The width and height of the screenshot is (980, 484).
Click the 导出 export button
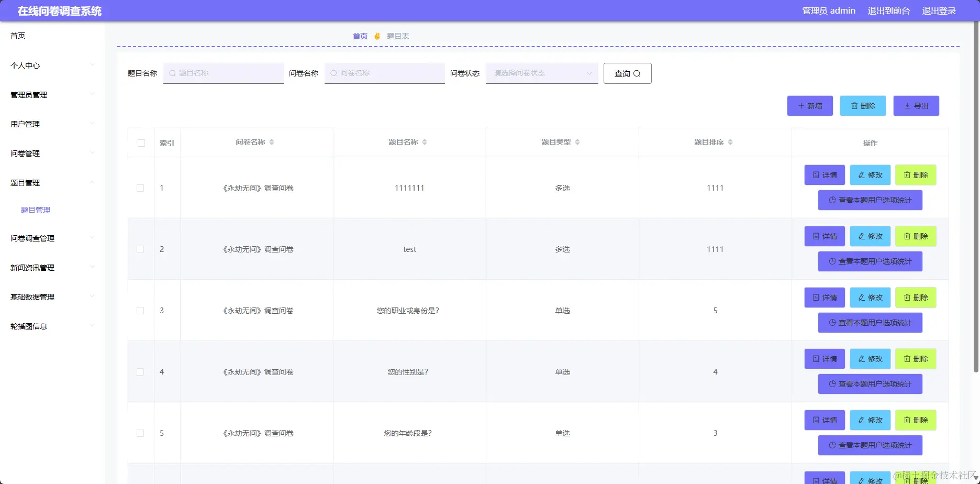[916, 106]
